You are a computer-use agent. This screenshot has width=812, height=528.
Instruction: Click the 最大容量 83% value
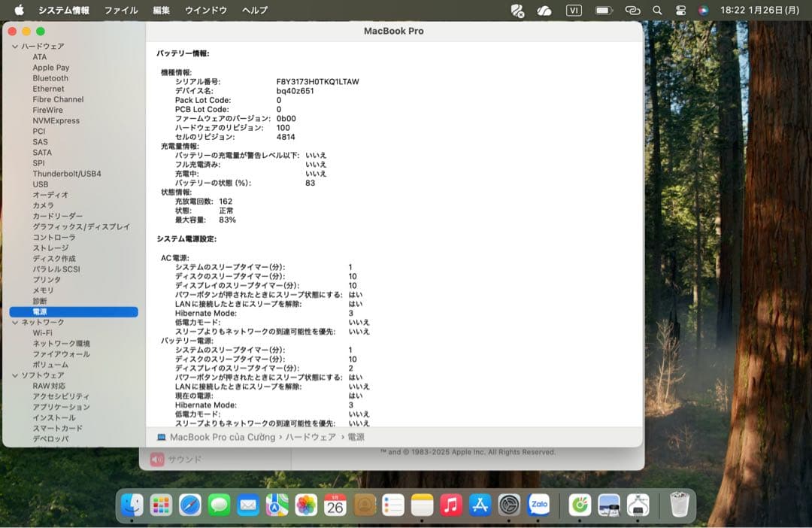pyautogui.click(x=227, y=220)
